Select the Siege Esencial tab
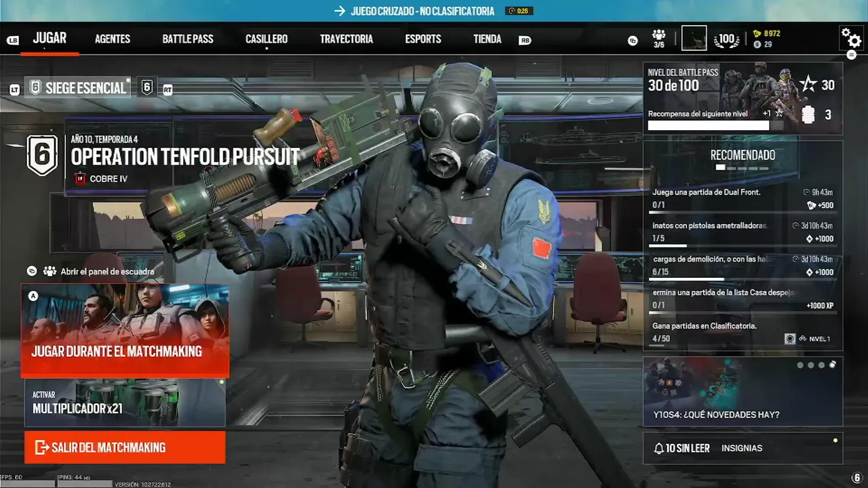 point(78,87)
